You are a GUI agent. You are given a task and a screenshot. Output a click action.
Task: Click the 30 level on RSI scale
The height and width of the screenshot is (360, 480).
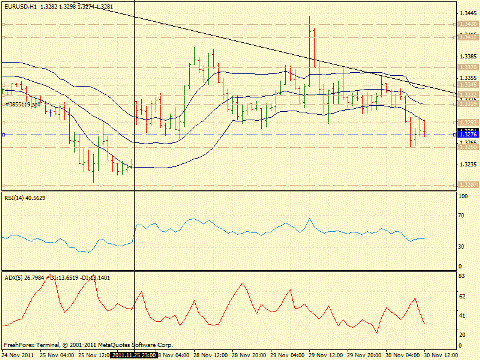[462, 247]
